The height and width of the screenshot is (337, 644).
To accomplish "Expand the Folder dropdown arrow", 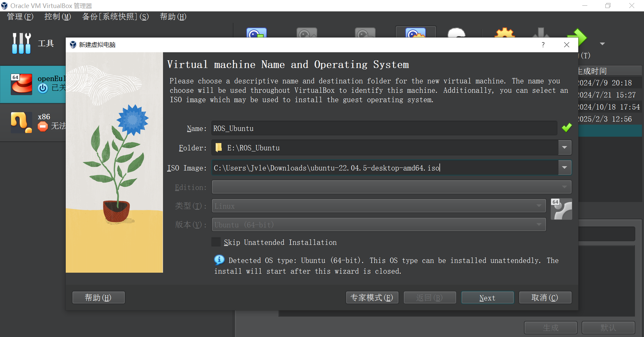I will click(x=565, y=148).
